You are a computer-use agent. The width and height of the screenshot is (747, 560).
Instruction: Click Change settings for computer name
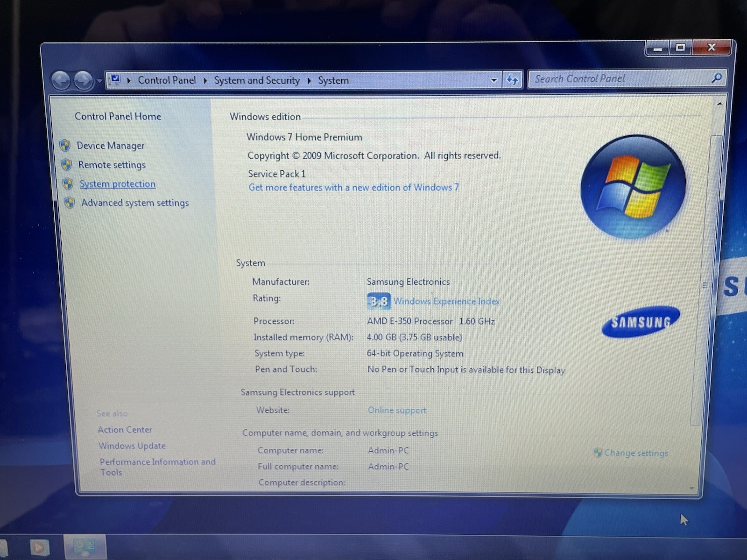coord(636,453)
